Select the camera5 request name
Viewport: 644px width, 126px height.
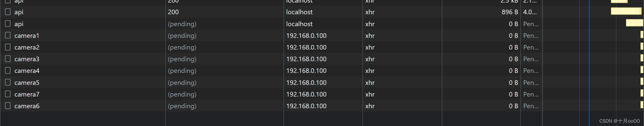coord(27,83)
